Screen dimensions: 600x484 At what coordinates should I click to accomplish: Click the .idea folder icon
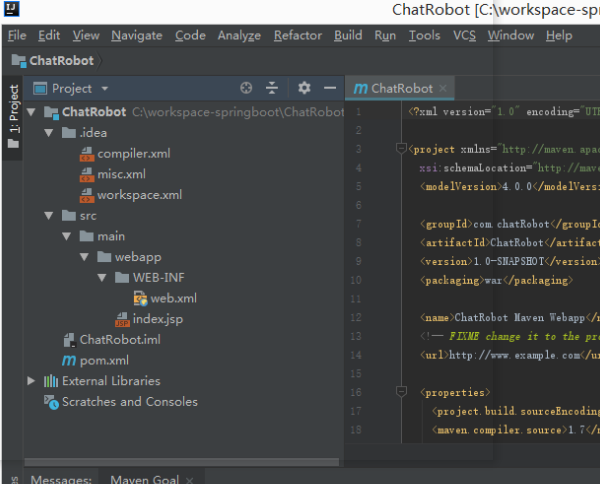click(x=69, y=133)
